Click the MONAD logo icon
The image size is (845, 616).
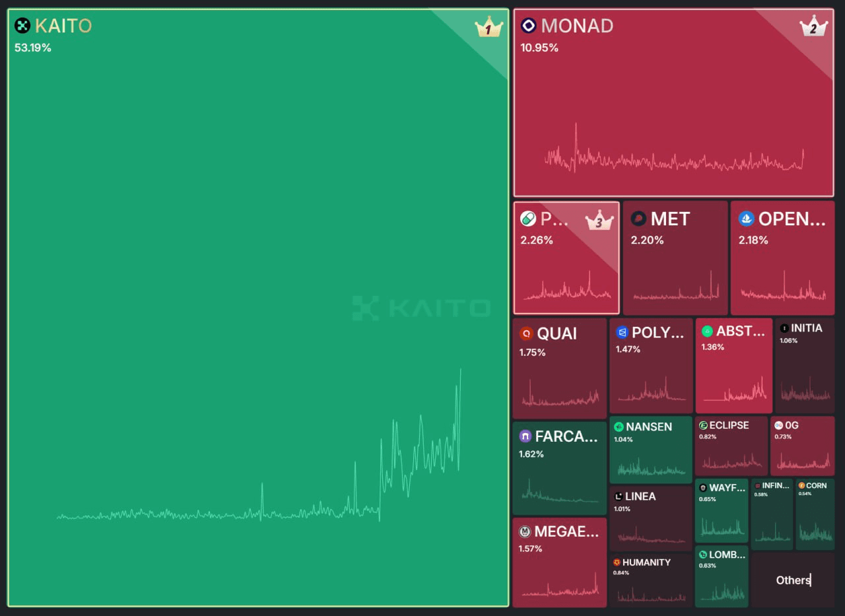pos(529,26)
